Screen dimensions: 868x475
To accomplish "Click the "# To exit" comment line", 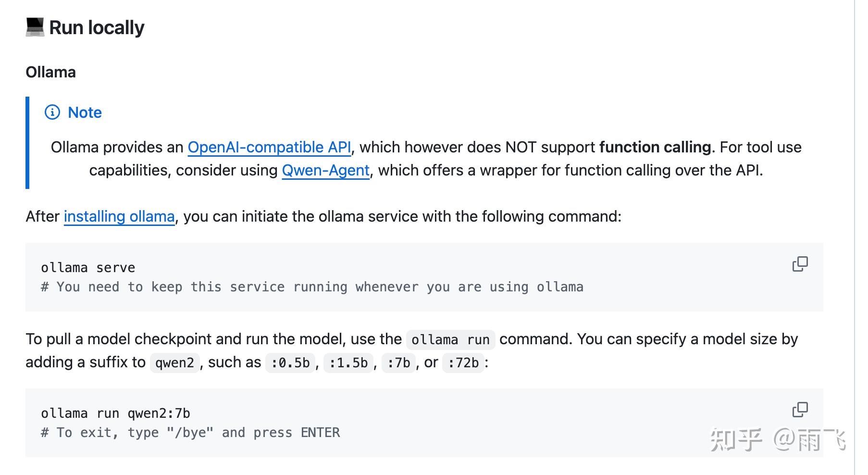I will coord(190,433).
